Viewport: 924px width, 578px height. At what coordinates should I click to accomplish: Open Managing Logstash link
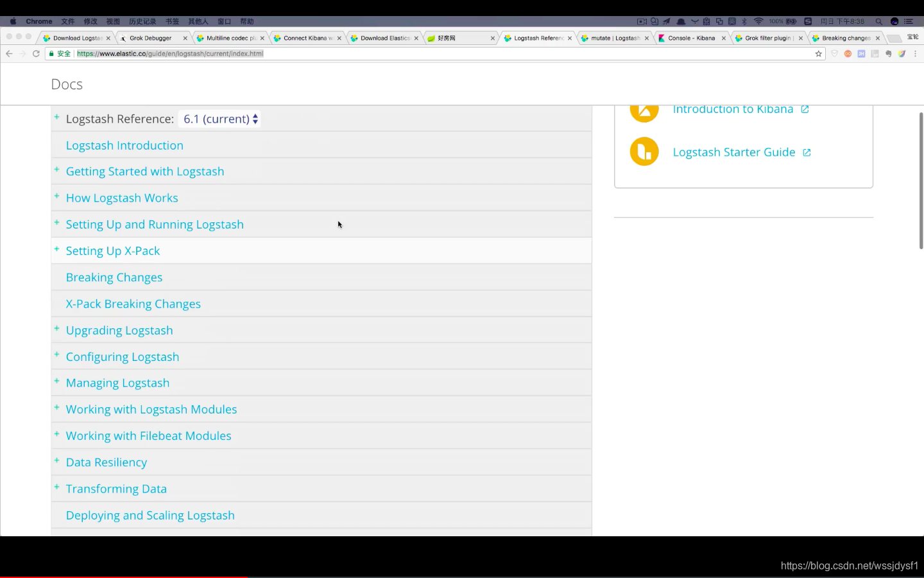coord(117,383)
